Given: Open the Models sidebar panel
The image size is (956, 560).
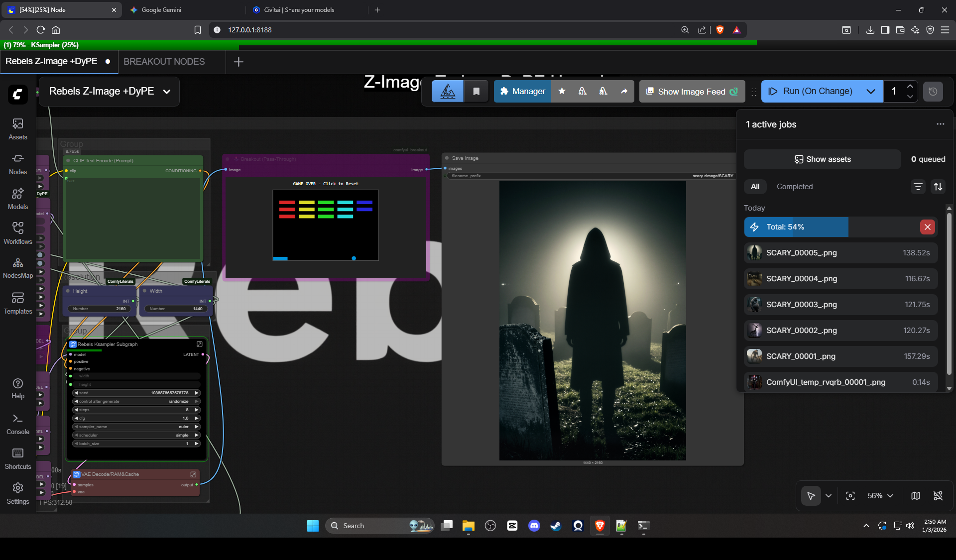Looking at the screenshot, I should click(18, 199).
